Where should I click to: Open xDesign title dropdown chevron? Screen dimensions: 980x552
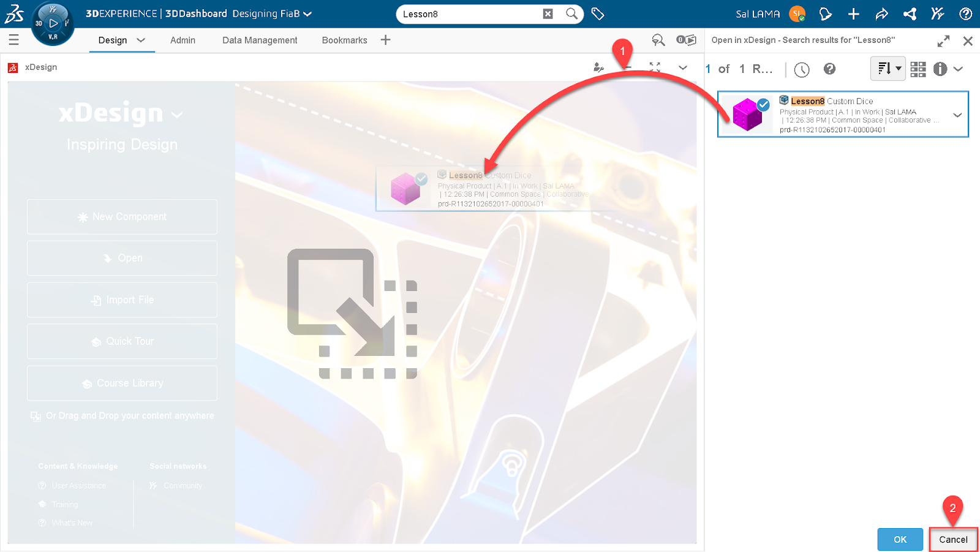coord(177,115)
